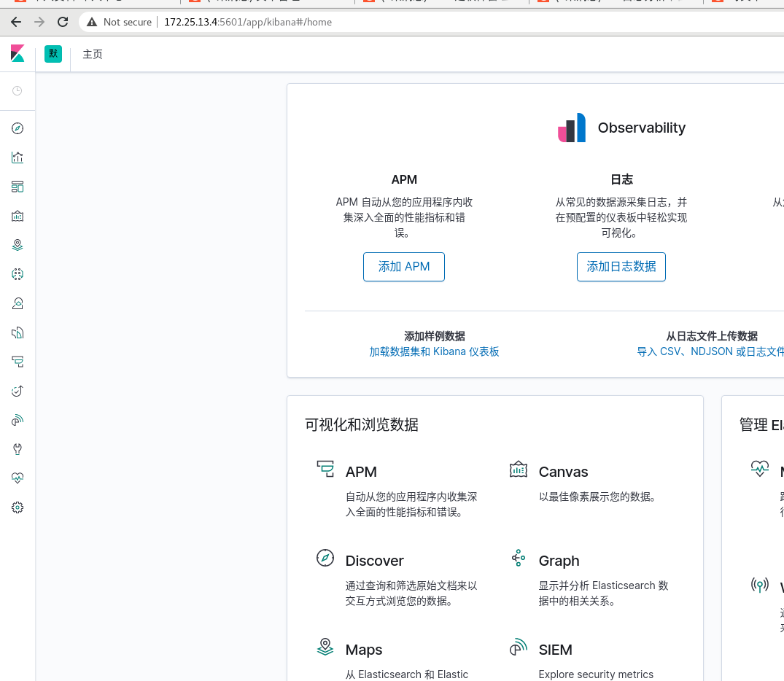Open Machine Learning from the sidebar

point(18,274)
